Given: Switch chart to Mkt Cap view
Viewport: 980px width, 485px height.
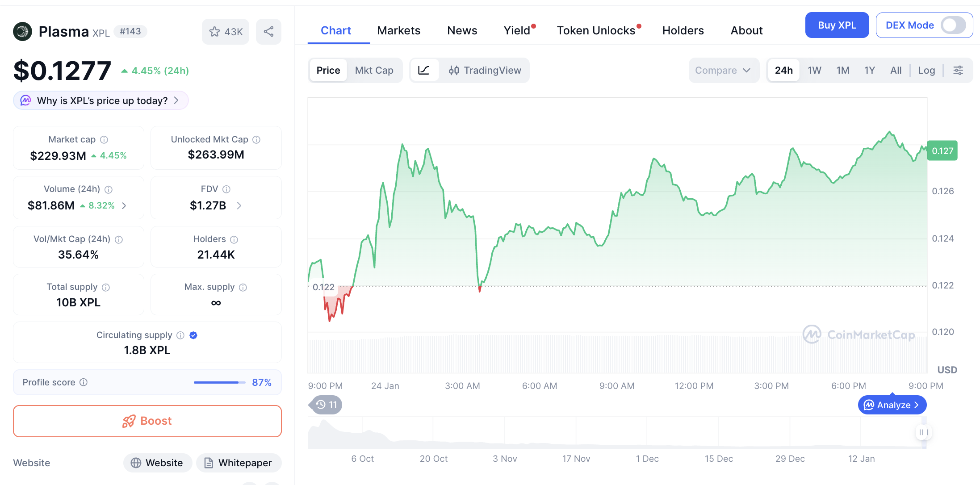Looking at the screenshot, I should coord(374,70).
